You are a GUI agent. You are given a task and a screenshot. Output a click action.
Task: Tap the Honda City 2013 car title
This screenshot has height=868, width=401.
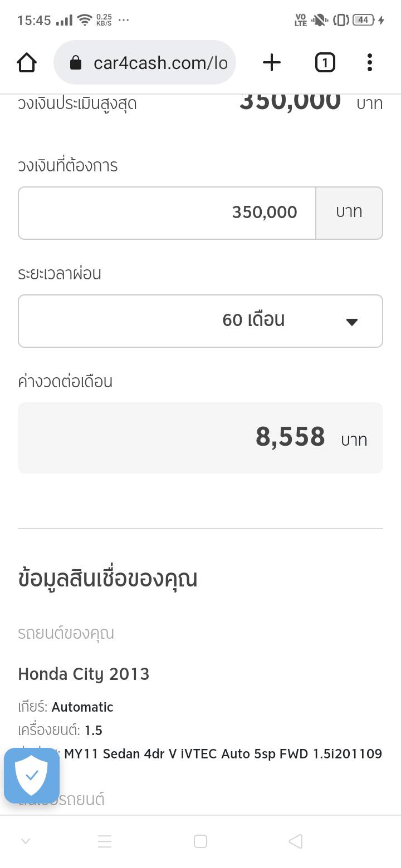pyautogui.click(x=84, y=674)
